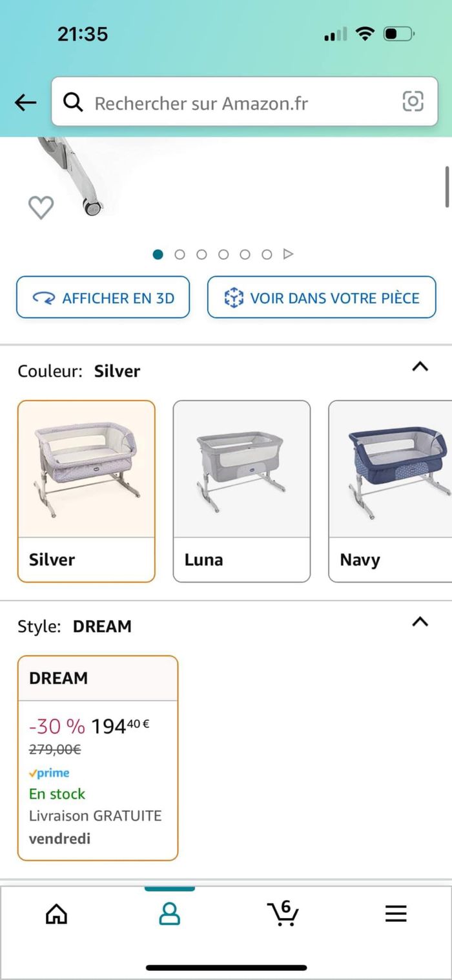Collapse the Style section
The width and height of the screenshot is (452, 980).
point(420,622)
